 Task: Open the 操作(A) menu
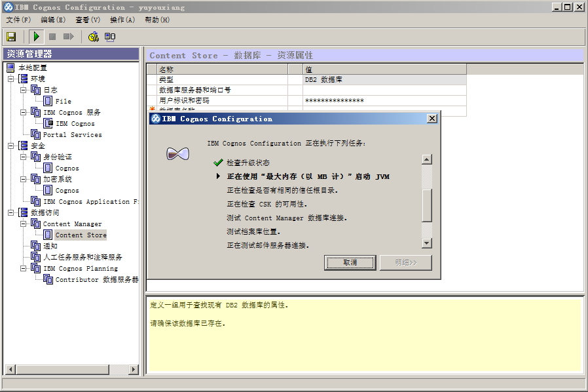coord(122,20)
